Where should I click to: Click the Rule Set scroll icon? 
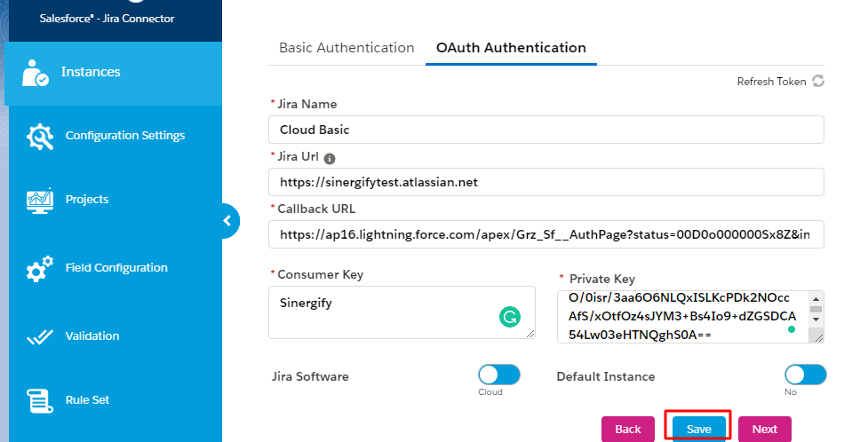click(40, 400)
